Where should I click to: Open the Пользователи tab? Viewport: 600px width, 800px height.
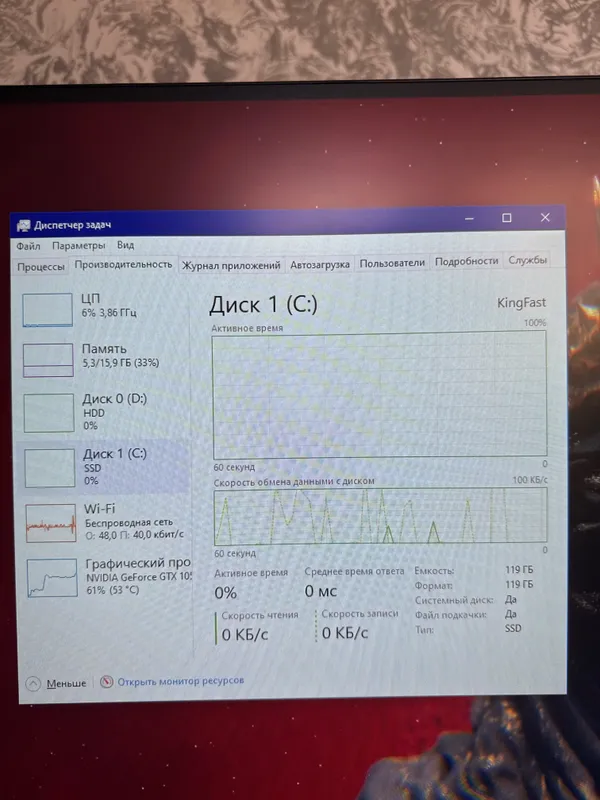coord(392,263)
